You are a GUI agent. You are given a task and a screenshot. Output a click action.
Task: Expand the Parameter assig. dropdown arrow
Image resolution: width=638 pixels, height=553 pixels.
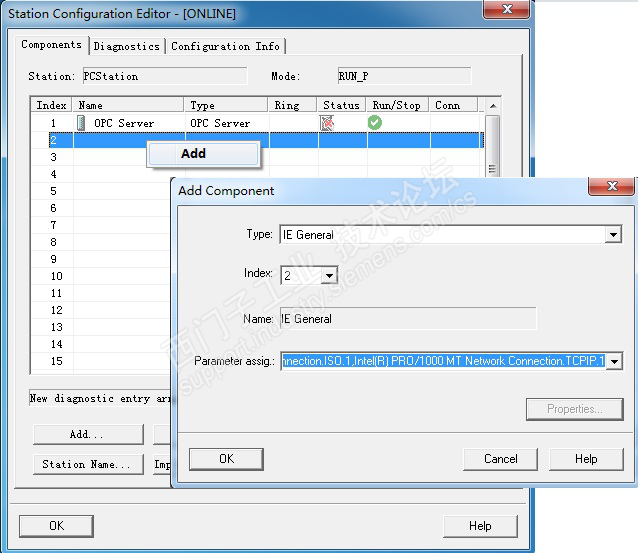614,361
